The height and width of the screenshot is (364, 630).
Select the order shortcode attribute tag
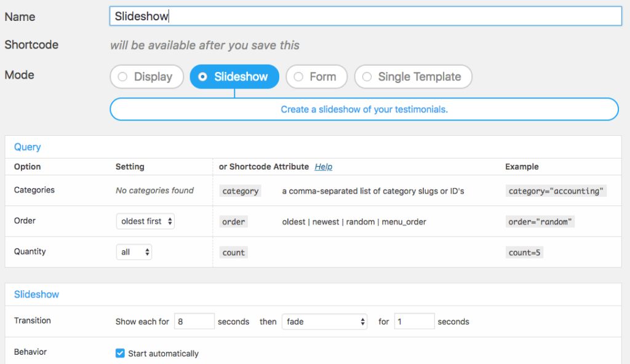[233, 222]
